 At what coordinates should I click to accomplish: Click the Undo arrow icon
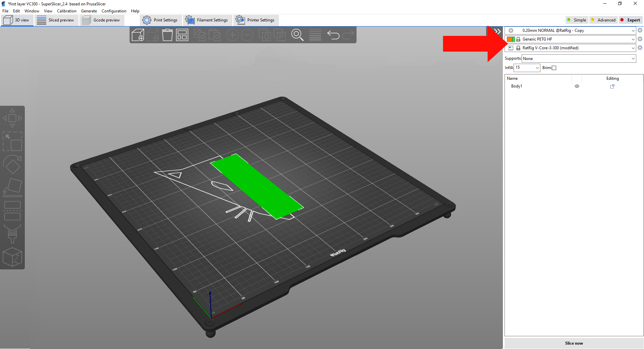tap(333, 35)
